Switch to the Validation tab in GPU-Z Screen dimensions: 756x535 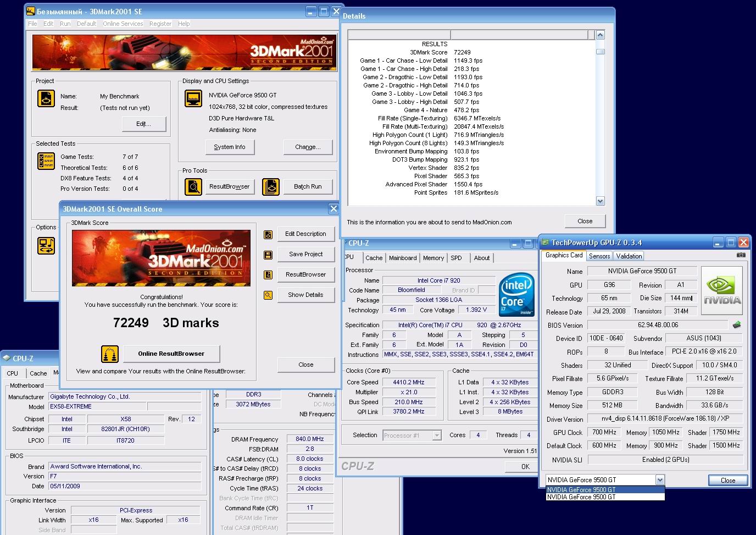click(629, 256)
